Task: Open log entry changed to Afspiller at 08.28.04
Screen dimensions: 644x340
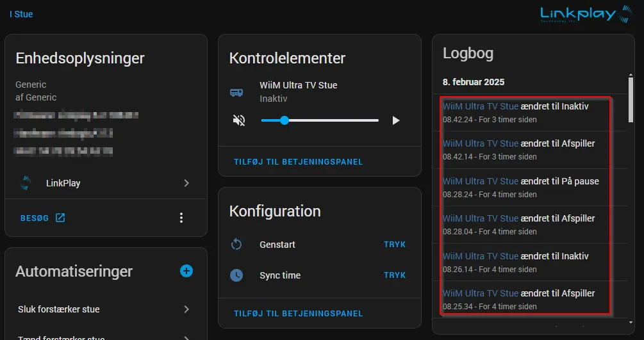Action: point(530,225)
